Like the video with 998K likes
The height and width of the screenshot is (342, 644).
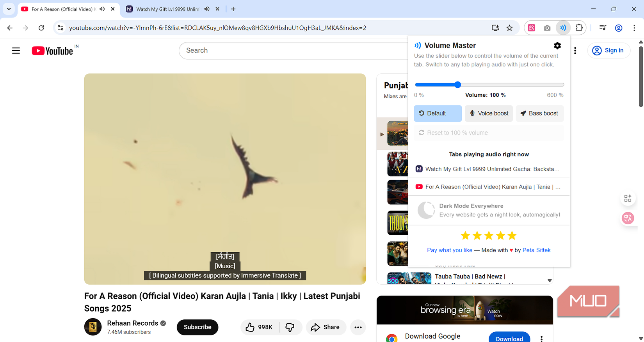[260, 327]
